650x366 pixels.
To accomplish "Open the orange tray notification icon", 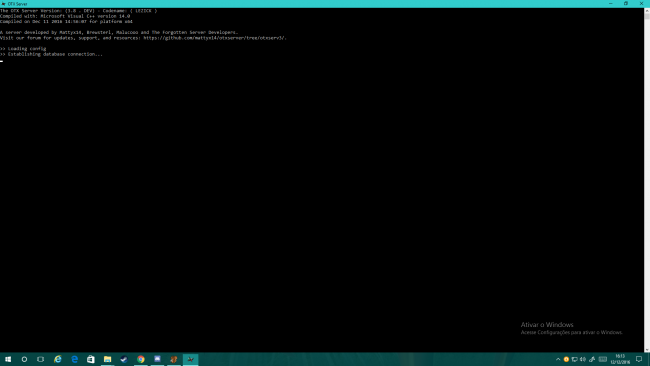I will coord(566,359).
